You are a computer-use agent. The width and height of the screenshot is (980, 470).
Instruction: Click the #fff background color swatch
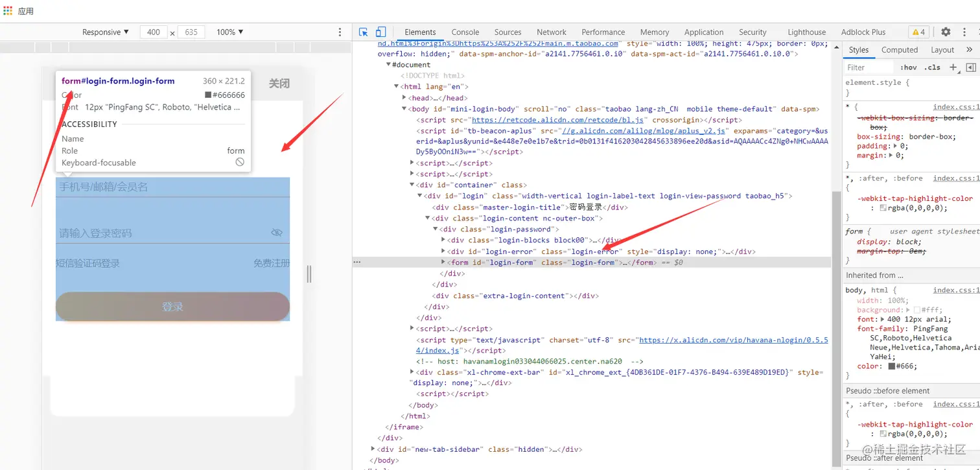[x=916, y=310]
